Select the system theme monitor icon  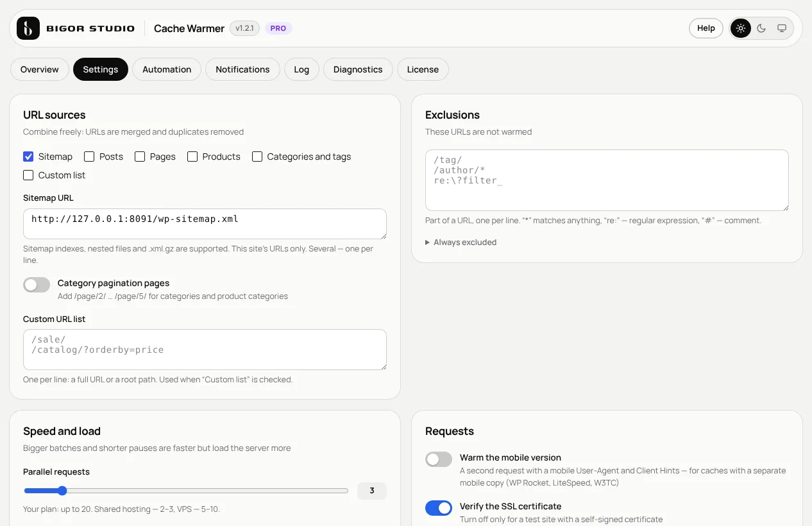coord(782,28)
